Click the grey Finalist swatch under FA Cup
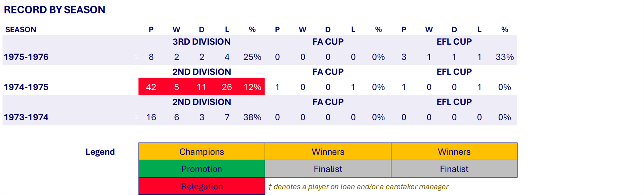The width and height of the screenshot is (644, 195). [x=328, y=169]
